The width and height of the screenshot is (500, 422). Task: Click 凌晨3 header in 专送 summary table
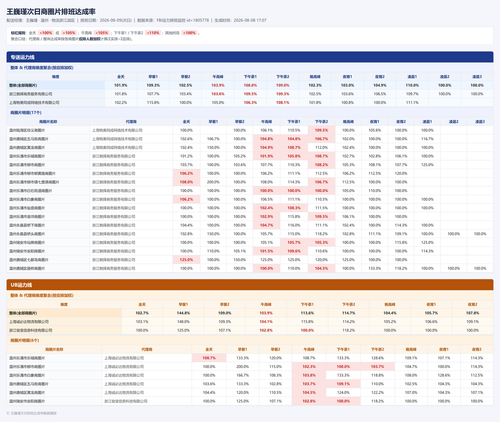(x=477, y=77)
